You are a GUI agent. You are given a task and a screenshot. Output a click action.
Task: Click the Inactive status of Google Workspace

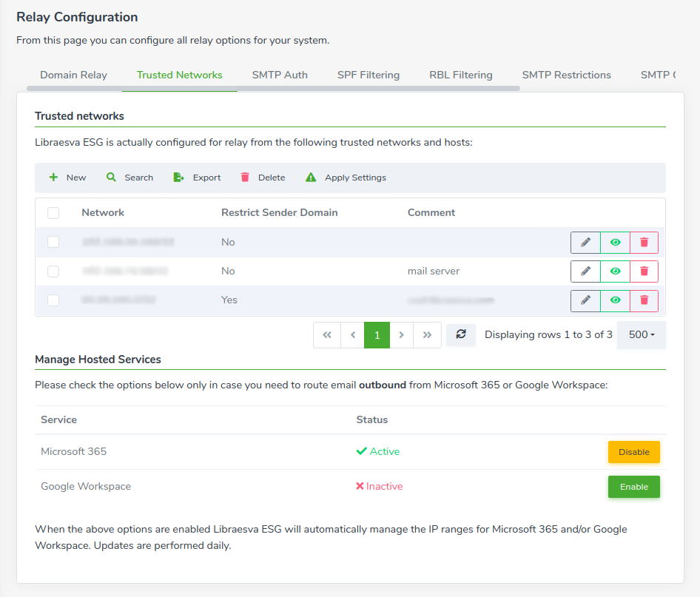point(379,486)
